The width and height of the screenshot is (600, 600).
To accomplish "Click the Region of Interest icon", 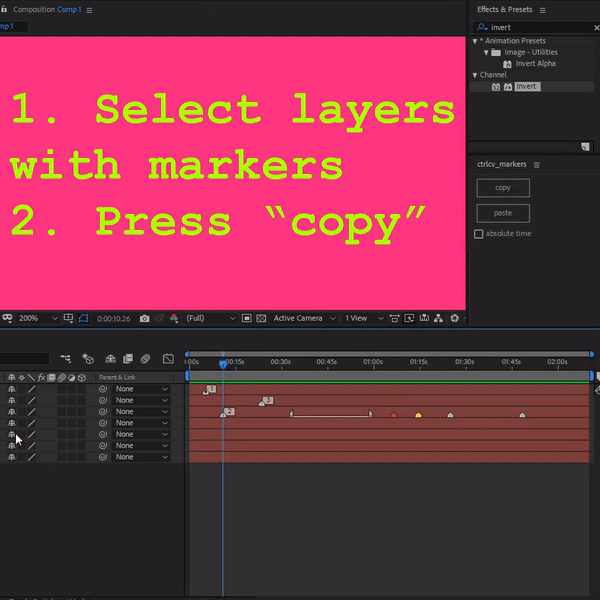I will 246,318.
